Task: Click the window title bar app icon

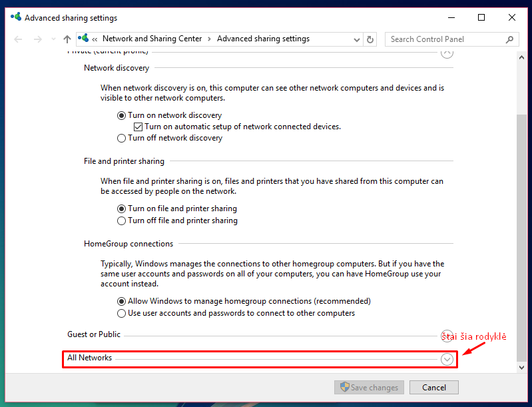Action: [16, 17]
